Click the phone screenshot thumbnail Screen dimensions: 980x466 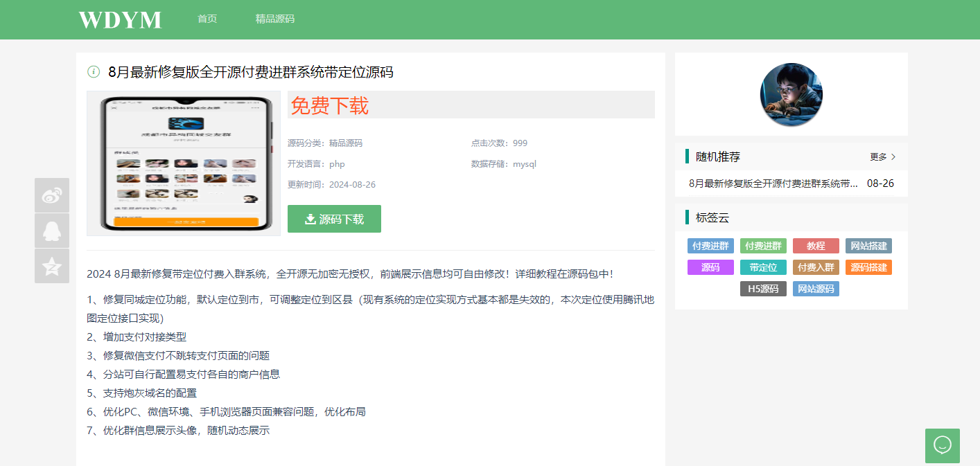point(183,163)
